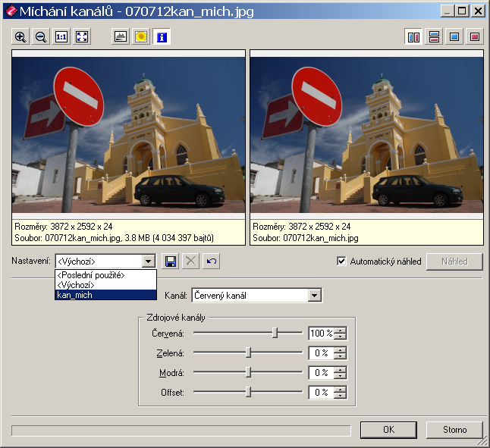Reset settings with the undo arrow icon

[212, 262]
